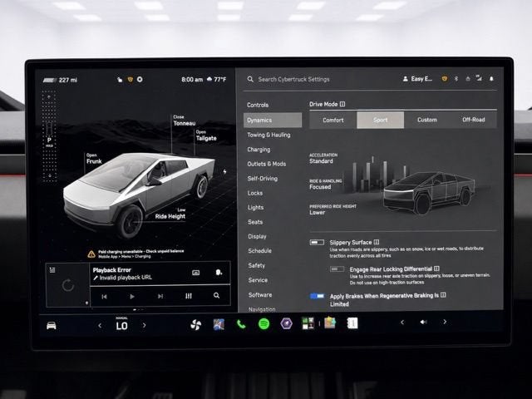The width and height of the screenshot is (532, 399).
Task: Tap the media source list icon
Action: tap(52, 270)
